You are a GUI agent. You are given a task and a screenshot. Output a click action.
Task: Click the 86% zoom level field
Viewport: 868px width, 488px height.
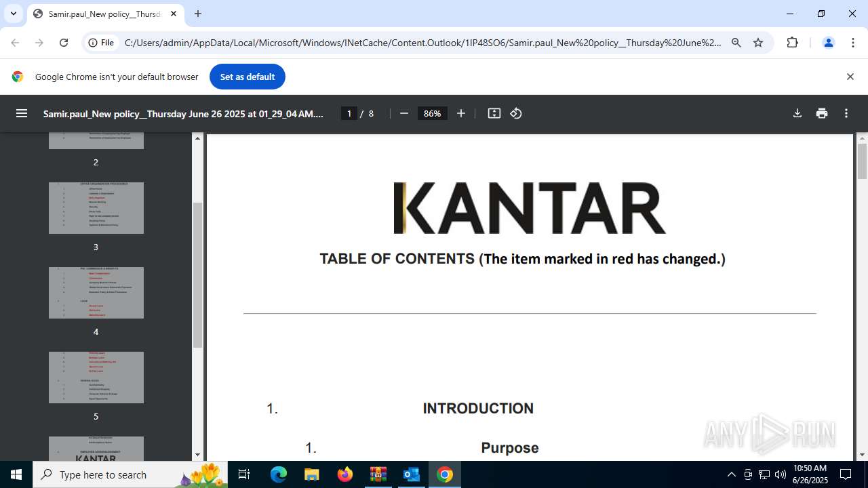click(433, 113)
